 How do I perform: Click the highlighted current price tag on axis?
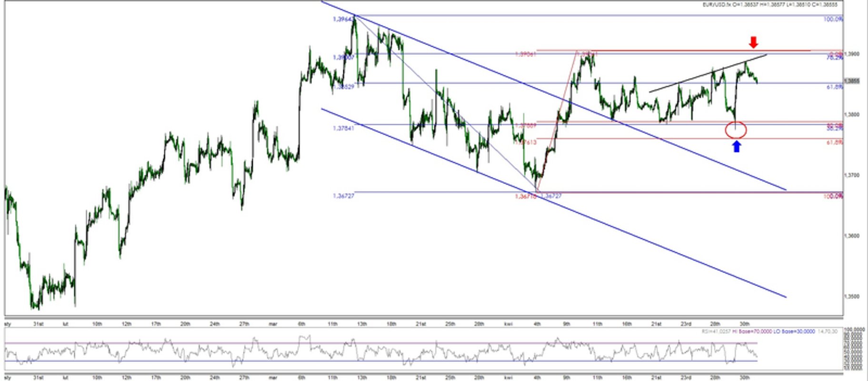coord(852,81)
